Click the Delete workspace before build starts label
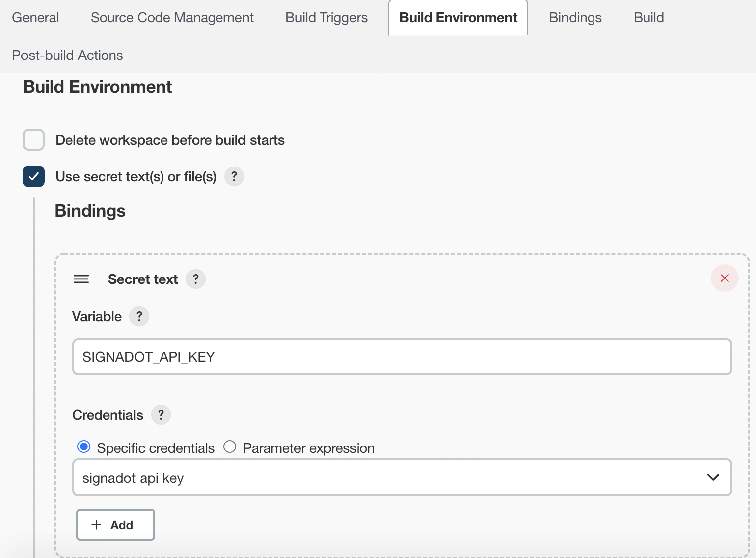 point(170,140)
